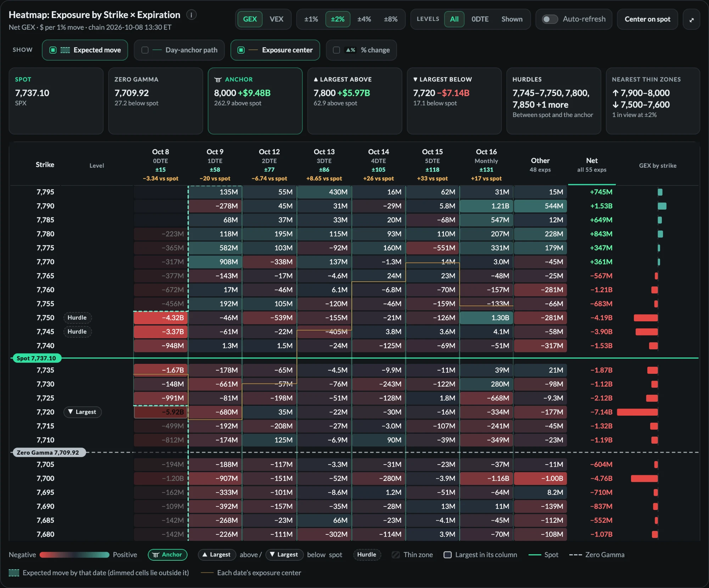Click the Largest below badge in legend

coord(284,555)
